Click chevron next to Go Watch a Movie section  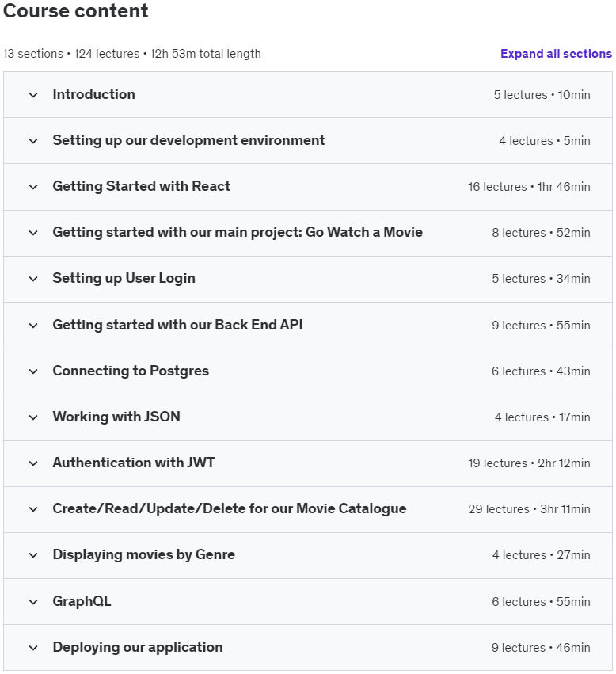pos(33,233)
